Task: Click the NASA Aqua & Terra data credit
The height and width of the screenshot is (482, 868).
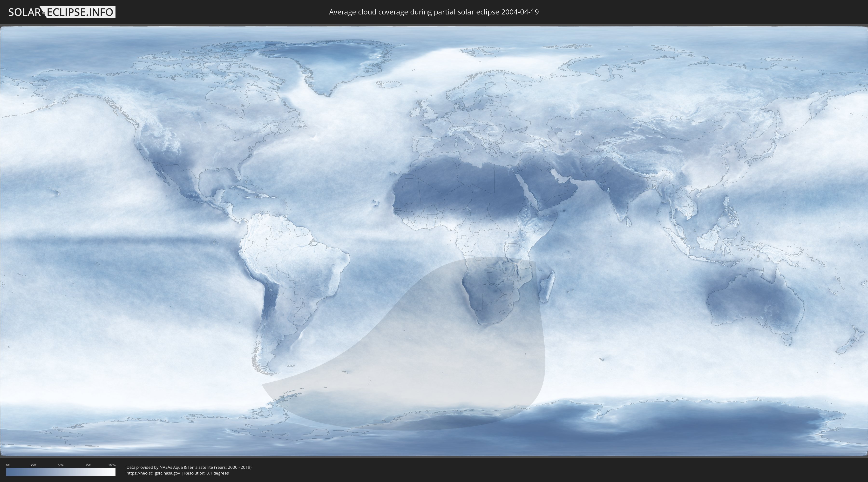Action: (x=189, y=467)
